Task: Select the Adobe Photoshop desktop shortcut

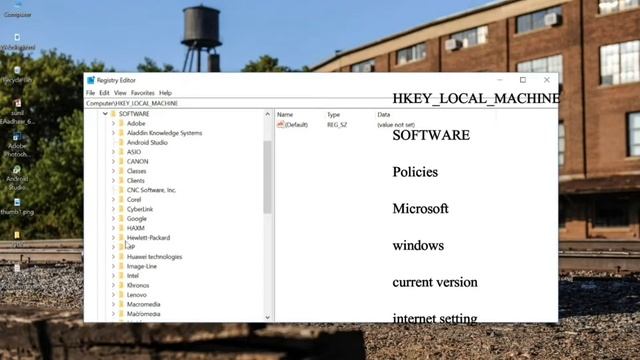Action: point(17,145)
